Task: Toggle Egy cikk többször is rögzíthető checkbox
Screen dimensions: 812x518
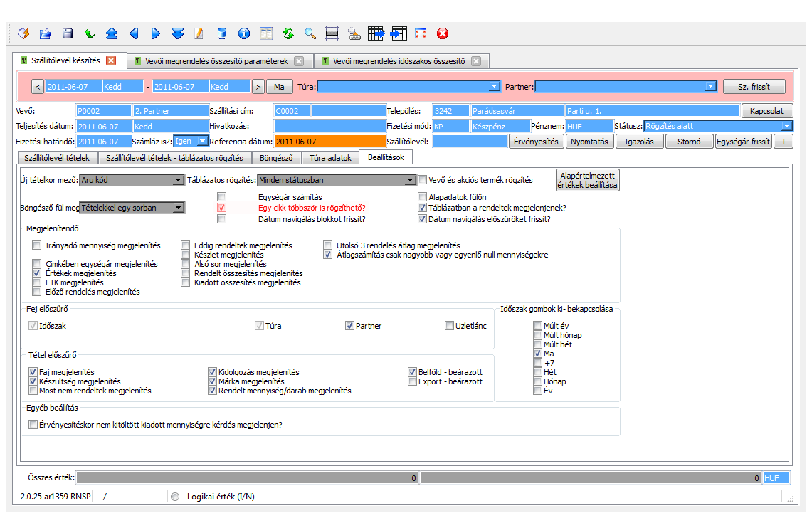Action: tap(221, 208)
